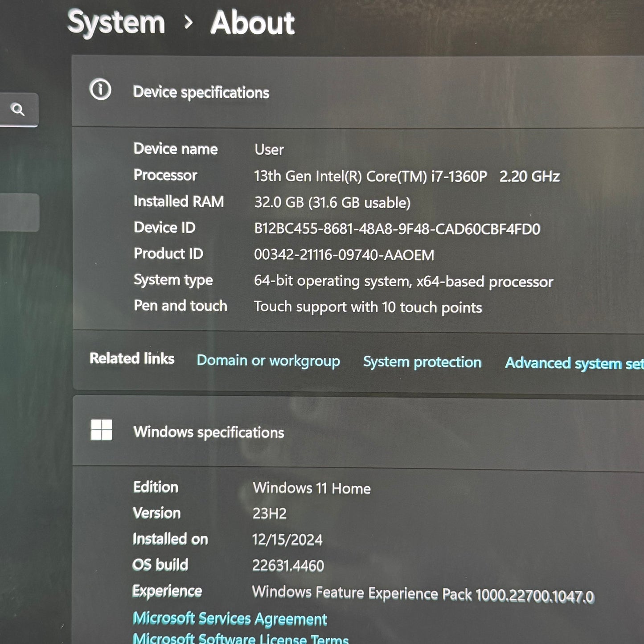The height and width of the screenshot is (644, 644).
Task: Click the Related links label
Action: [x=132, y=358]
